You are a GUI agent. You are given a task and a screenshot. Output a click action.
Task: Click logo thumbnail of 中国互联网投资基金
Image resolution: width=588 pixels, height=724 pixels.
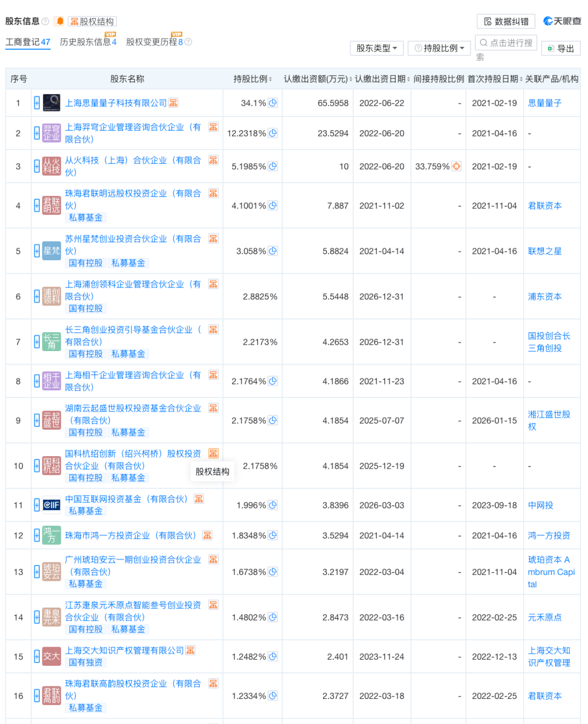click(x=52, y=505)
